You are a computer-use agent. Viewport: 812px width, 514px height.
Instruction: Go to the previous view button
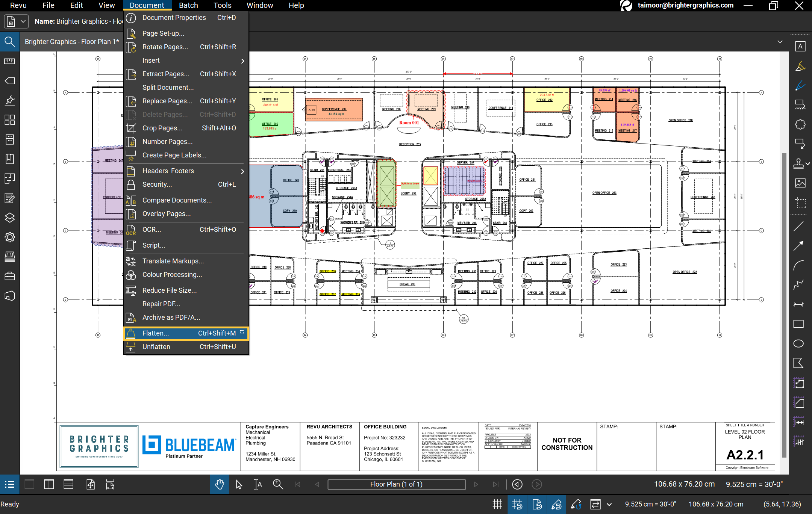point(517,484)
